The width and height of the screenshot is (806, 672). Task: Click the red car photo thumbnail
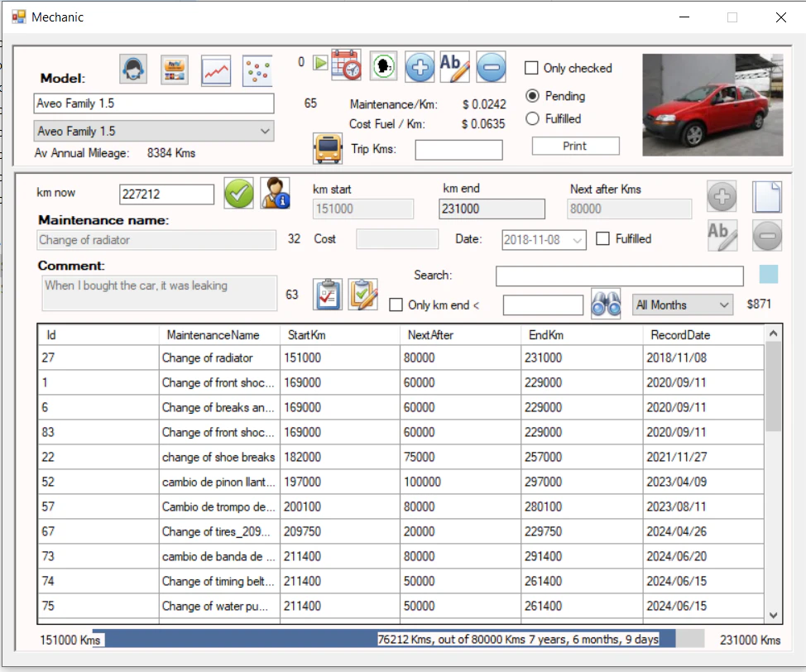pyautogui.click(x=712, y=105)
